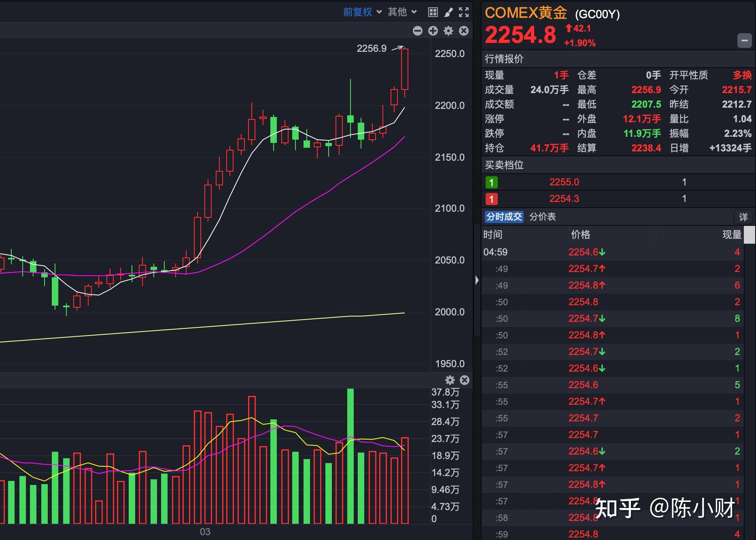Screen dimensions: 756x540
Task: Click latest price 2254.8 header
Action: [520, 35]
